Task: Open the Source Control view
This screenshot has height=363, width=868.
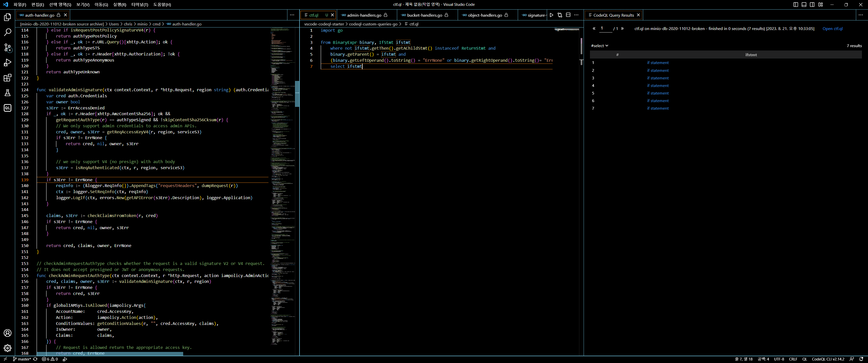Action: pyautogui.click(x=7, y=47)
